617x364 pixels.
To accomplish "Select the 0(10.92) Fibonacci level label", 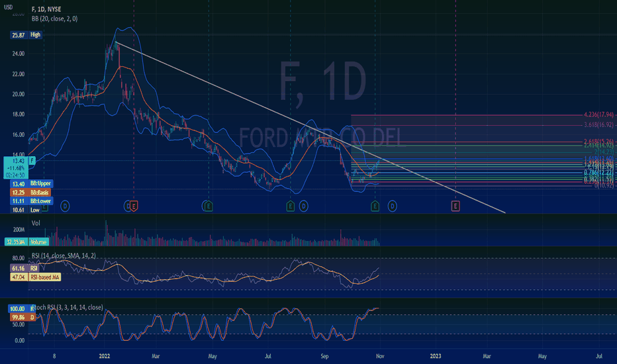I will click(604, 185).
